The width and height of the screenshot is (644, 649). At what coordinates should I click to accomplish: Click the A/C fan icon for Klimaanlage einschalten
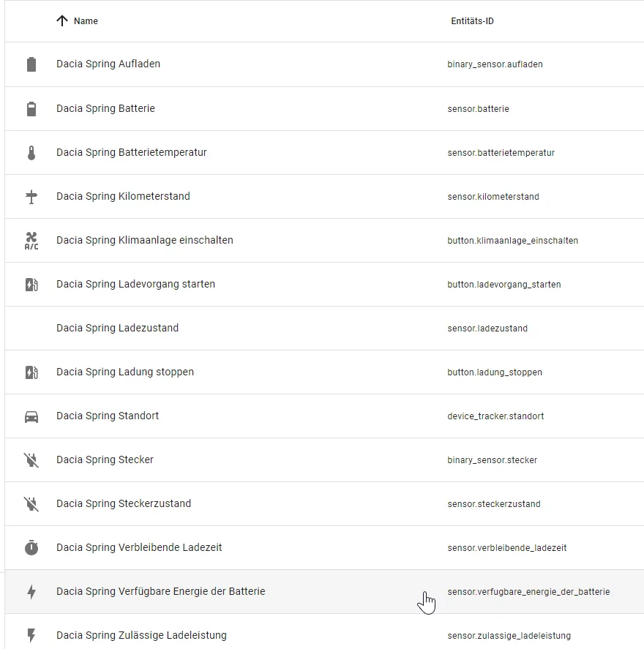[x=31, y=241]
